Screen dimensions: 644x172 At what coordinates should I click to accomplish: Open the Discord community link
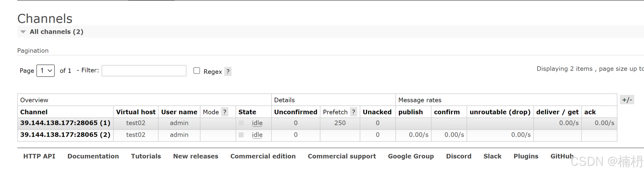click(x=459, y=156)
